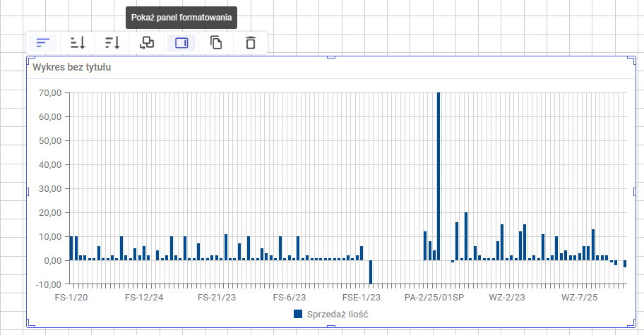This screenshot has width=644, height=335.
Task: Click the y-axis value -10,00
Action: click(49, 284)
